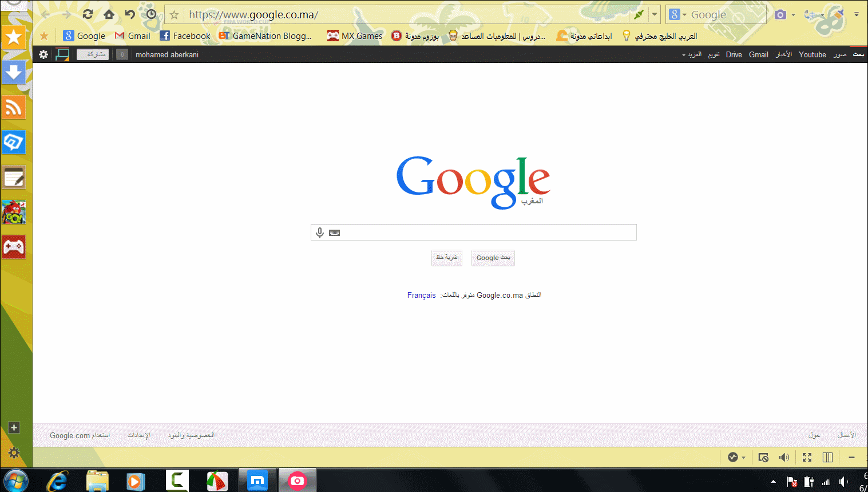Go forward with the forward arrow
868x492 pixels.
[x=66, y=14]
